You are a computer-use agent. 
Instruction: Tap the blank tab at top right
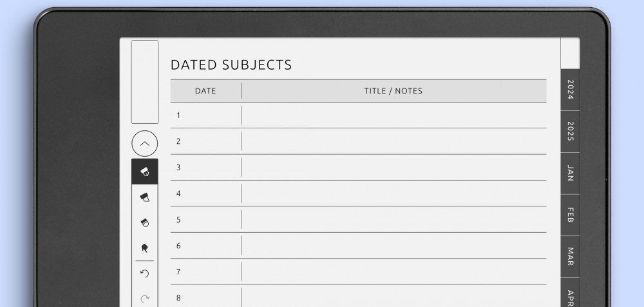570,53
